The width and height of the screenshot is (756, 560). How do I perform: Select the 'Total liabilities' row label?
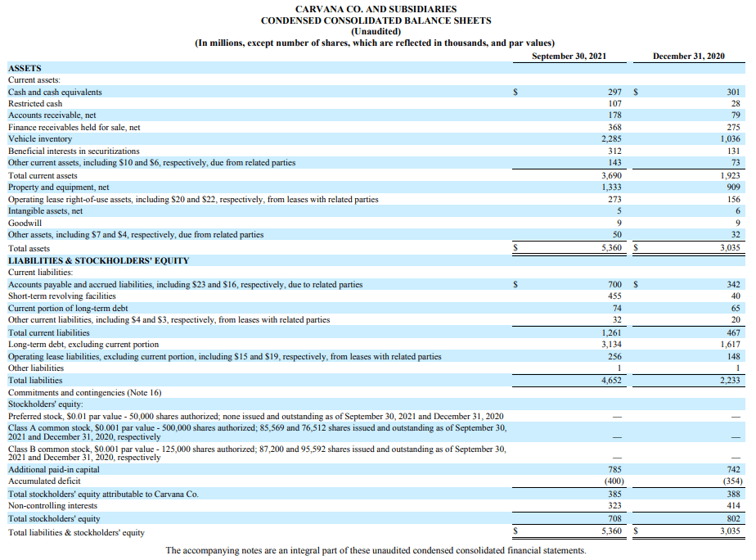[35, 380]
